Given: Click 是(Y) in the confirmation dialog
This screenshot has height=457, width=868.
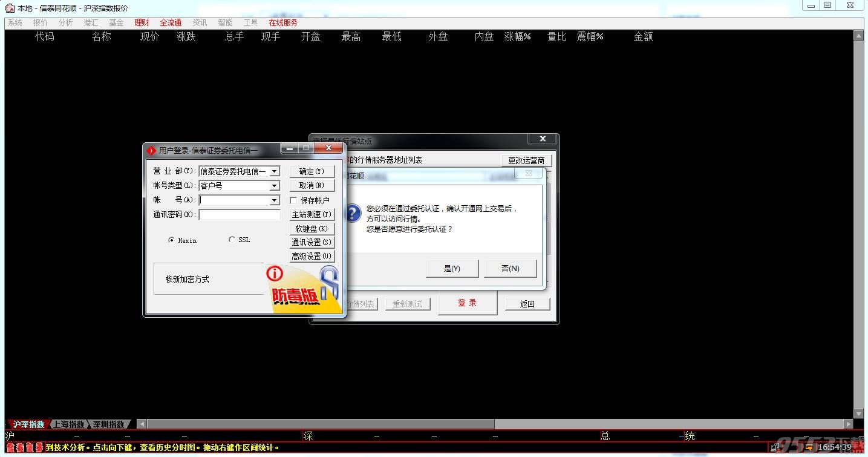Looking at the screenshot, I should click(452, 269).
